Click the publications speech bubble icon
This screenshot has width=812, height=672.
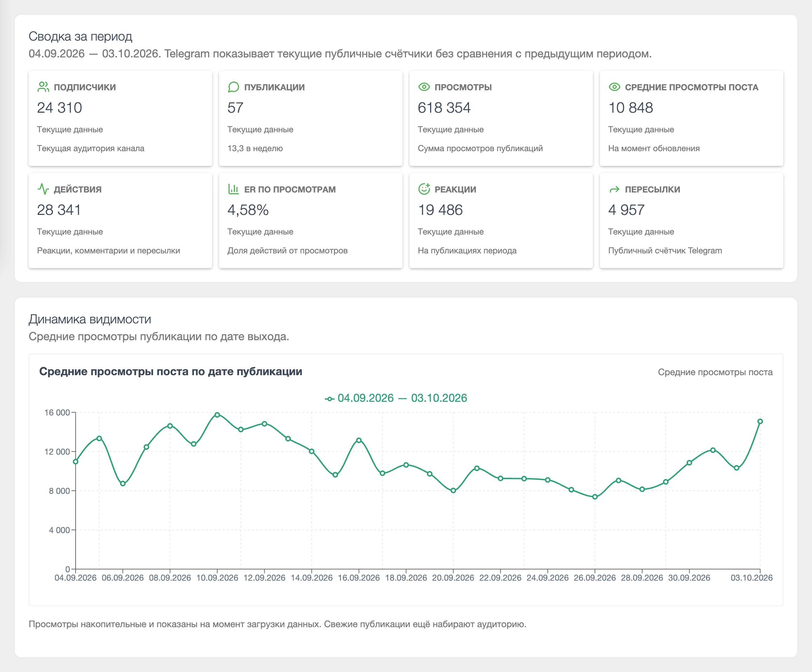(x=233, y=87)
